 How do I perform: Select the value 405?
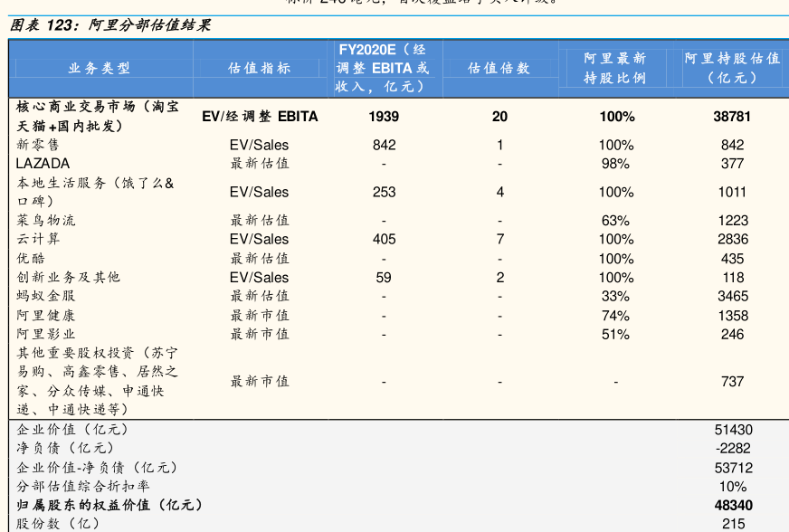click(x=384, y=240)
